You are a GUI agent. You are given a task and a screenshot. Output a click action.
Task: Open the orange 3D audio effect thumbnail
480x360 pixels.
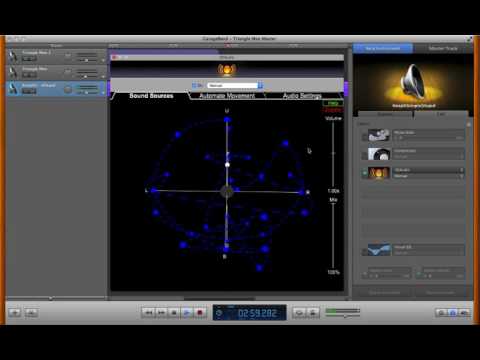pyautogui.click(x=379, y=173)
